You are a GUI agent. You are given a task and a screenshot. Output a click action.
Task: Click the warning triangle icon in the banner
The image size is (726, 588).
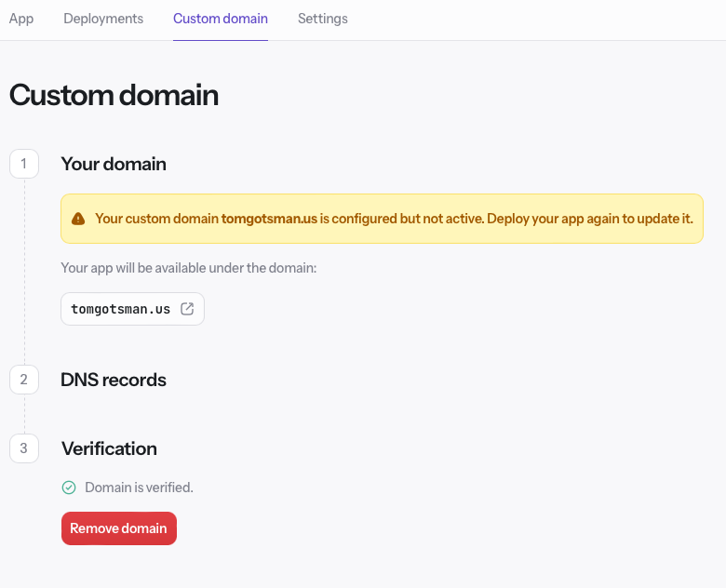pos(78,219)
